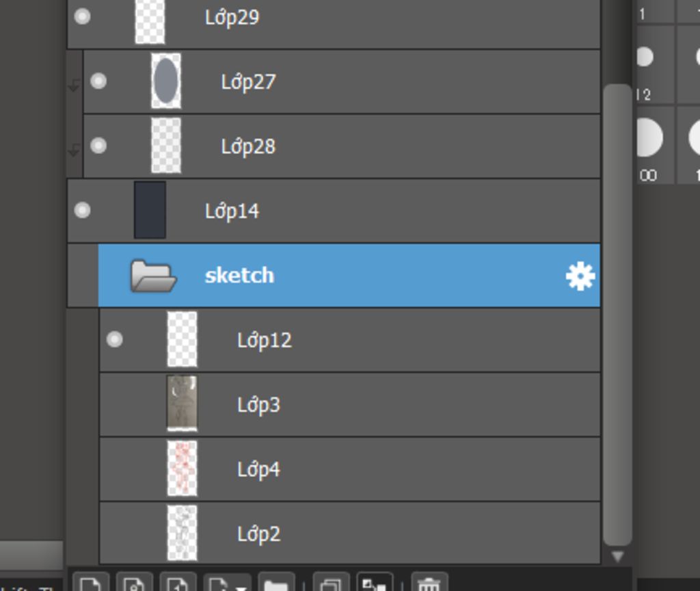The image size is (700, 591).
Task: Show the hidden layer Lớp3
Action: 115,404
